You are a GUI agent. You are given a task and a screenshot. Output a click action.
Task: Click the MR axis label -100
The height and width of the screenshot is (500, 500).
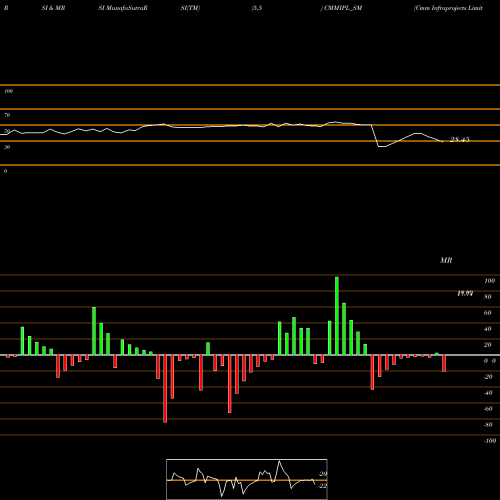(x=490, y=441)
